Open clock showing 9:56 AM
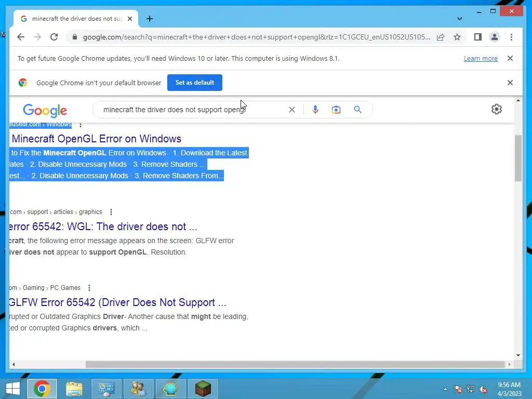The height and width of the screenshot is (399, 532). pos(509,389)
